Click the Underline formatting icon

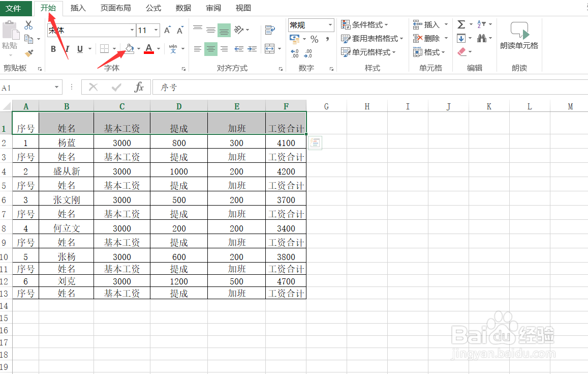(80, 49)
